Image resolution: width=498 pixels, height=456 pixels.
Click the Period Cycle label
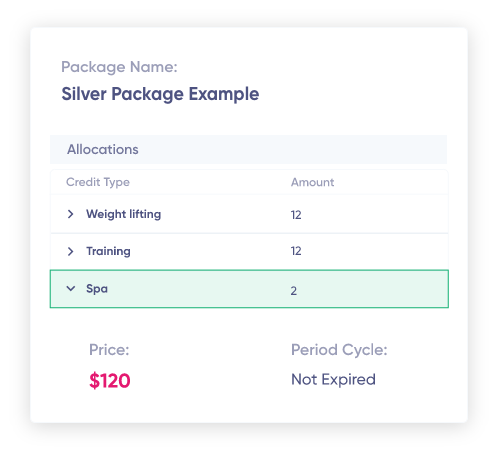[339, 350]
